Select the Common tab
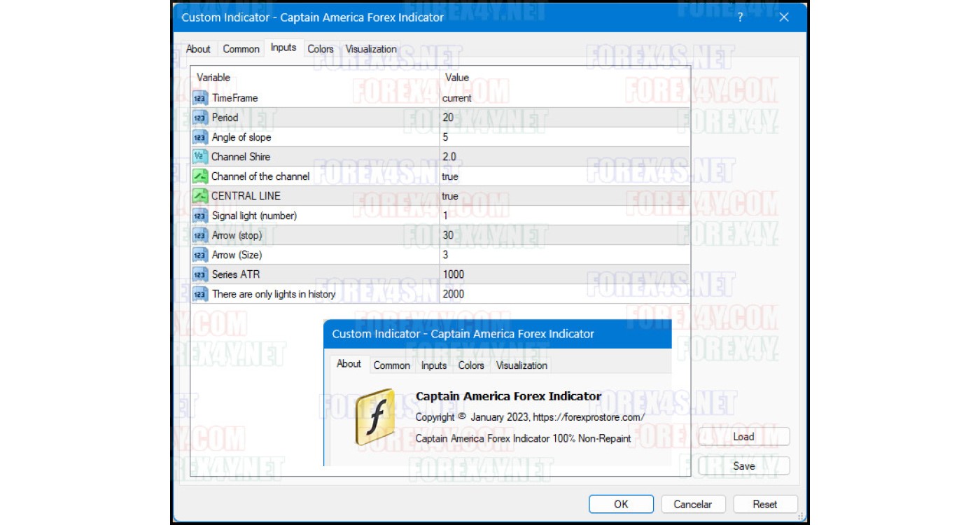The height and width of the screenshot is (525, 980). click(241, 49)
